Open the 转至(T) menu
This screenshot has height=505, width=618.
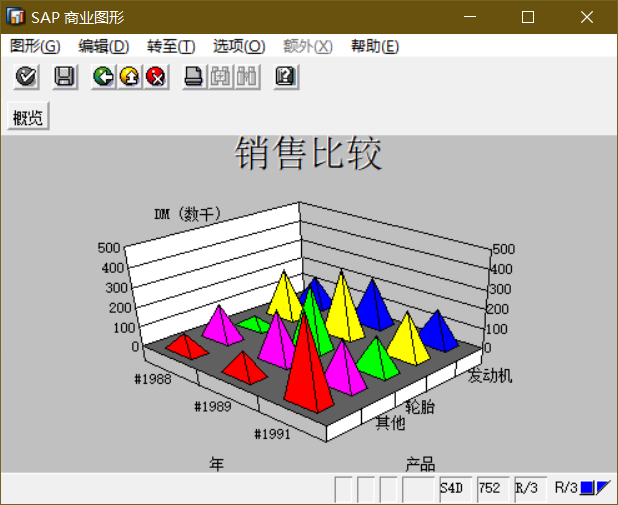tap(171, 46)
